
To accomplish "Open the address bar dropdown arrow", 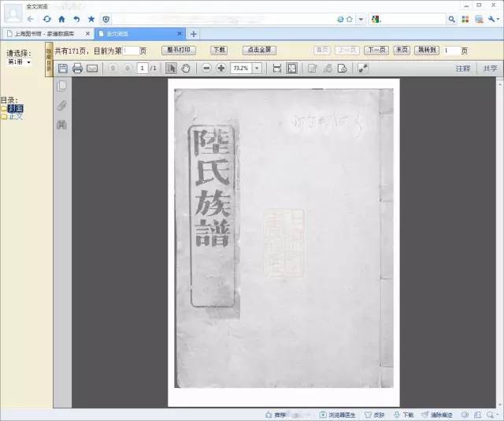I will point(361,19).
